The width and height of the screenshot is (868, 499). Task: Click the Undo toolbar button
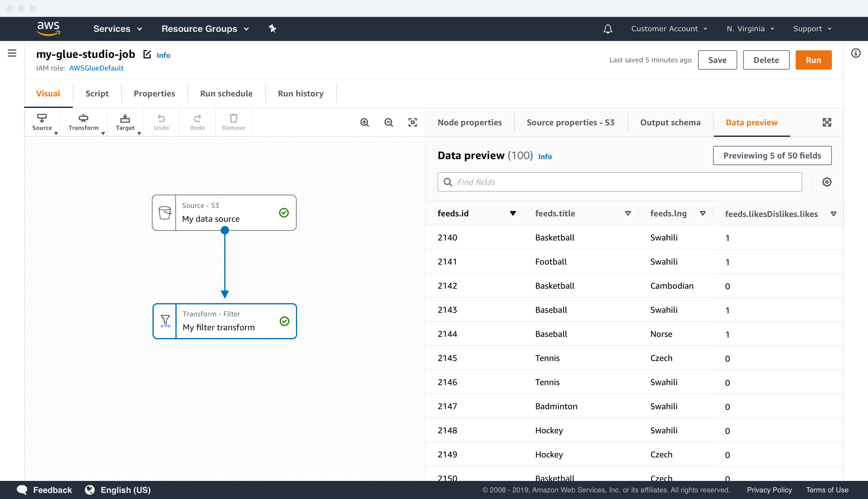point(162,122)
